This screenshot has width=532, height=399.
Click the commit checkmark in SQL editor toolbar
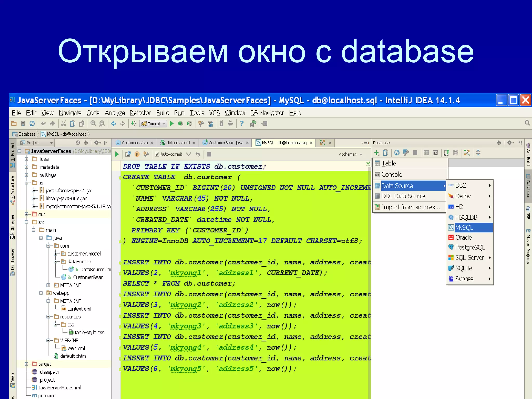click(189, 154)
